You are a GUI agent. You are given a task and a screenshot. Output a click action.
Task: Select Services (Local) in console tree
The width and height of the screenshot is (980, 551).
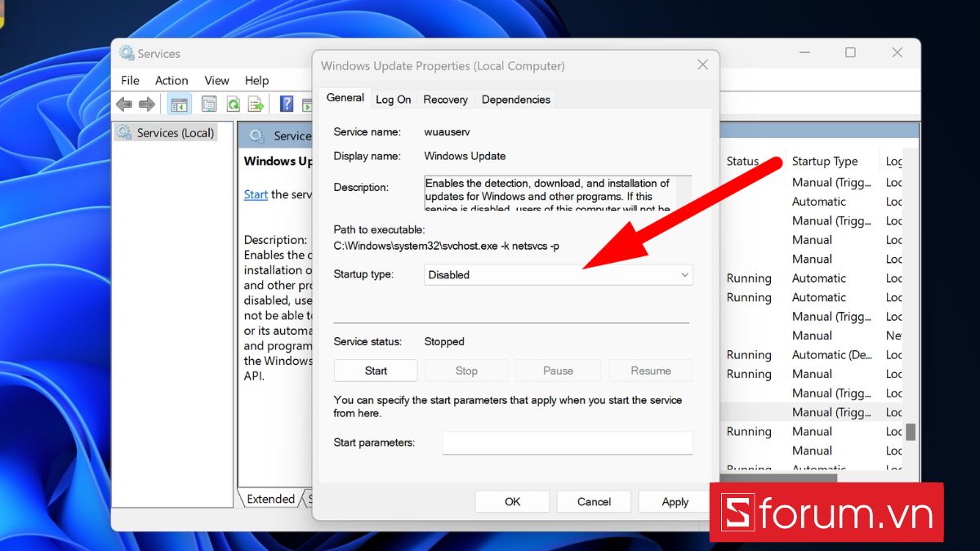(x=166, y=132)
